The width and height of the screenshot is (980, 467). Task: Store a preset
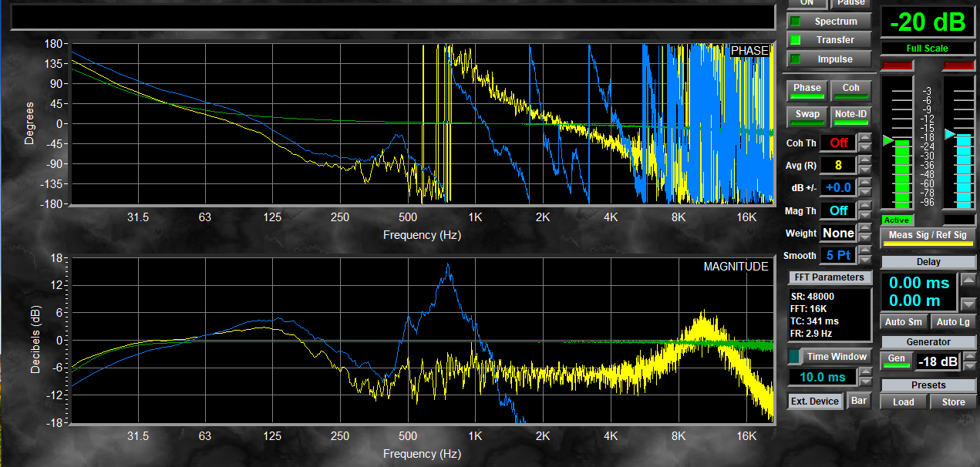click(953, 401)
